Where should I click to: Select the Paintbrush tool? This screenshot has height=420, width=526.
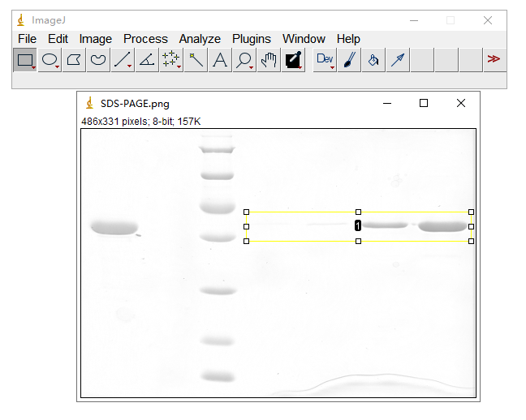[349, 59]
